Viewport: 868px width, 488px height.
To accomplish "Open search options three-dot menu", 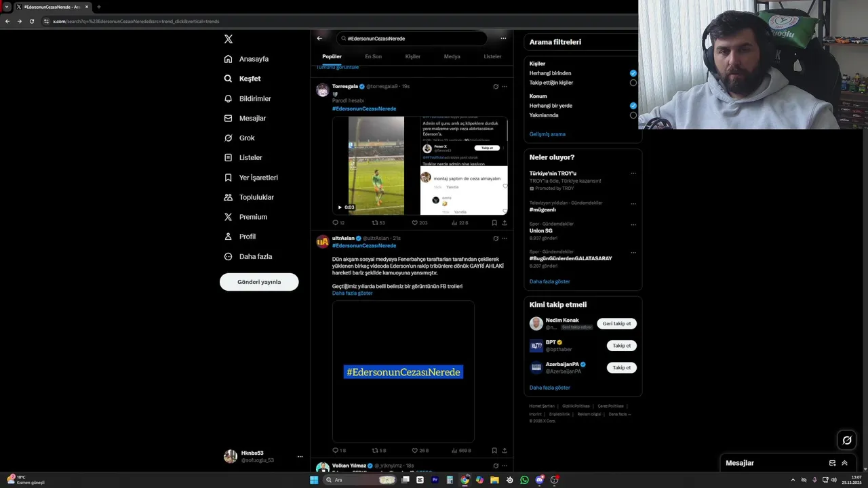I will point(503,39).
